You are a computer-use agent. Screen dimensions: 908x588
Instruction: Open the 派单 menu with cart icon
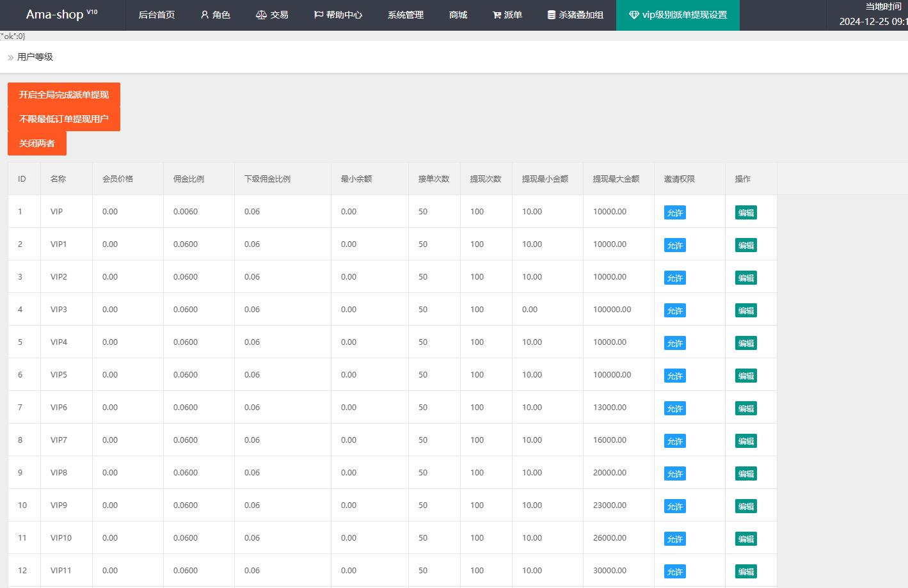click(x=507, y=15)
